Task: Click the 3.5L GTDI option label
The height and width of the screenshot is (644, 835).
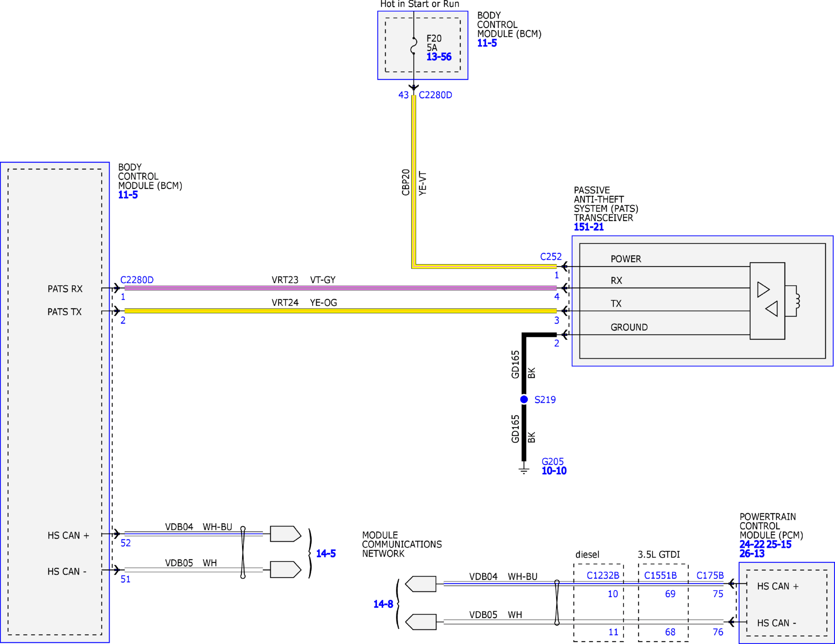Action: pos(659,554)
